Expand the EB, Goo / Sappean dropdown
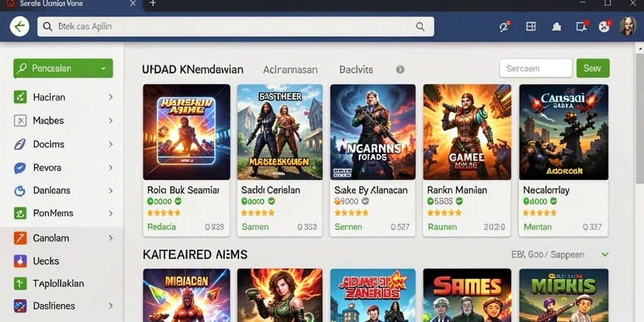 point(605,255)
